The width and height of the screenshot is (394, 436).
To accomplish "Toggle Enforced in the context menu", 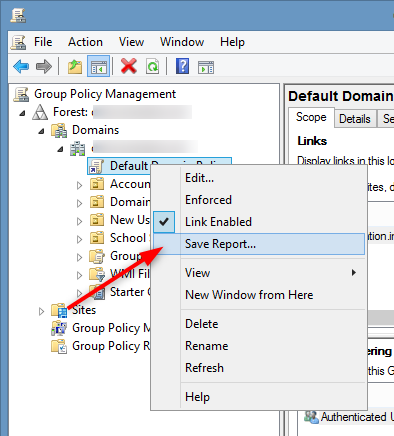I will 208,200.
